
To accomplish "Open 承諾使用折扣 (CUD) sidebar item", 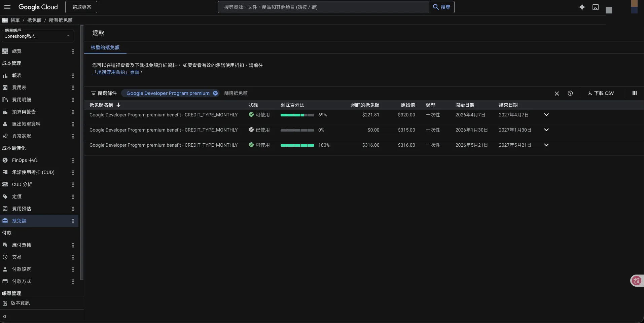I will (x=33, y=172).
